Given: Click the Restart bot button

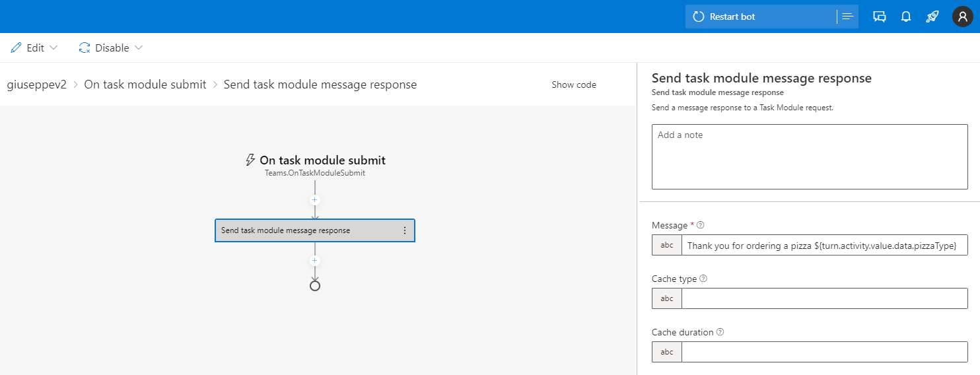Looking at the screenshot, I should click(761, 17).
